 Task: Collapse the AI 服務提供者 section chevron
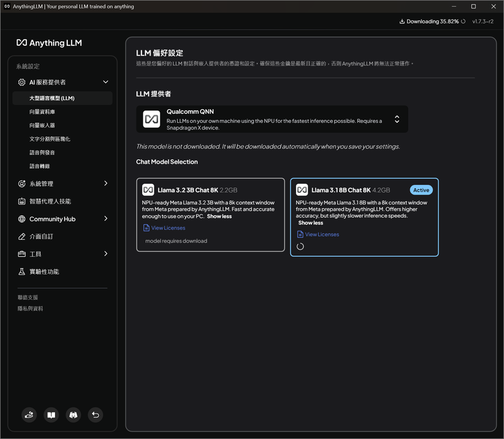105,82
